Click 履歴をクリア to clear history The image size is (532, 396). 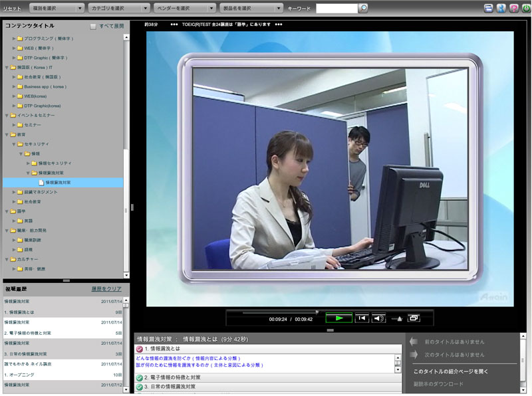point(106,289)
